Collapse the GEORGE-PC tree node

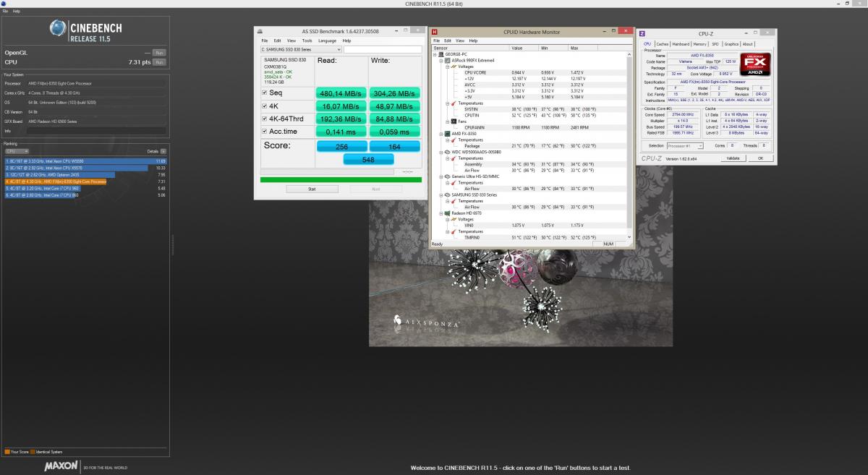[435, 54]
